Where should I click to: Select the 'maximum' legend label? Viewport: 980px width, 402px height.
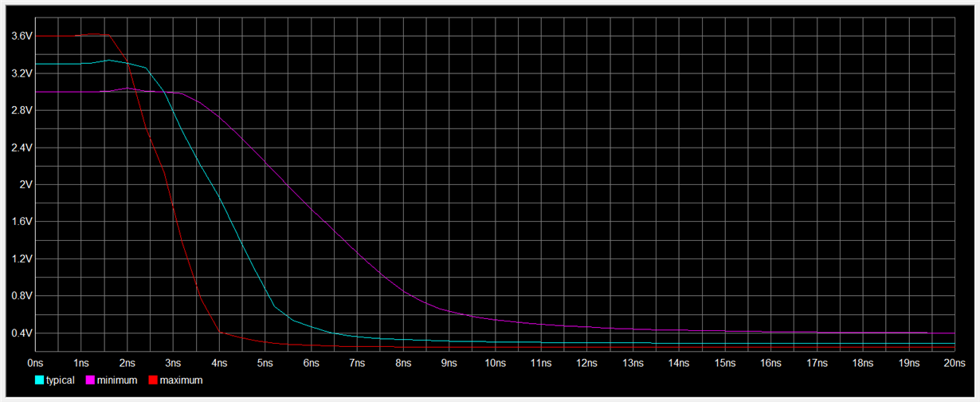click(181, 380)
